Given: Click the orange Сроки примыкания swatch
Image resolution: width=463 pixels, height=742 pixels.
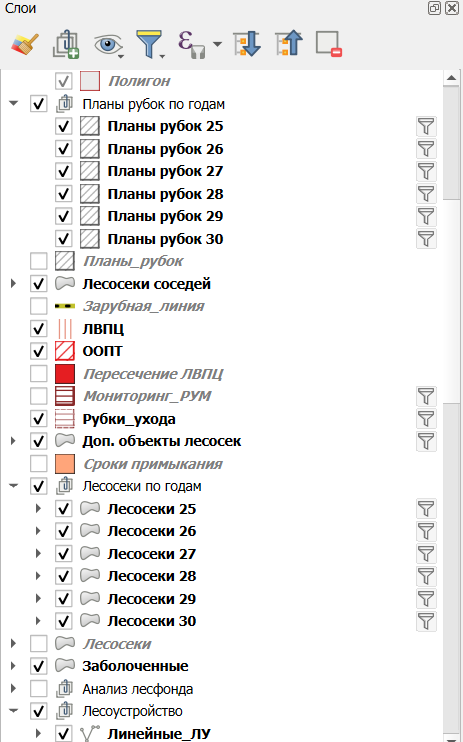Looking at the screenshot, I should [65, 464].
